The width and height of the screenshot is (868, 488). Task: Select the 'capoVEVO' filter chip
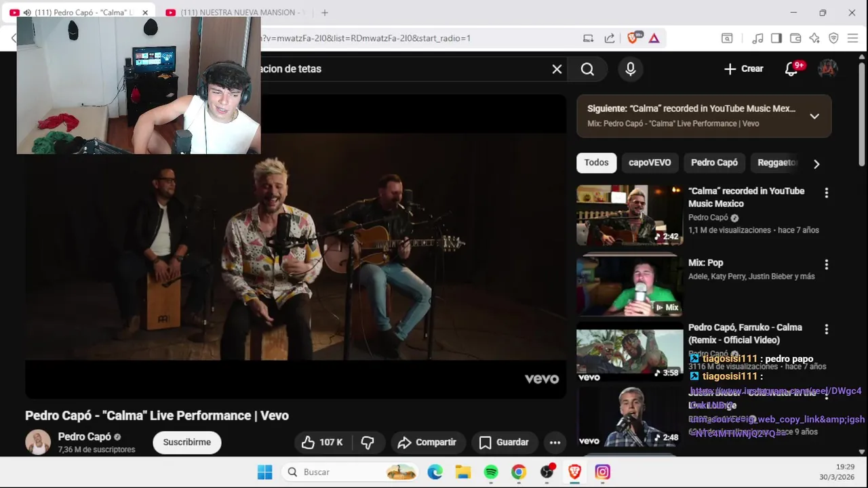pos(650,163)
